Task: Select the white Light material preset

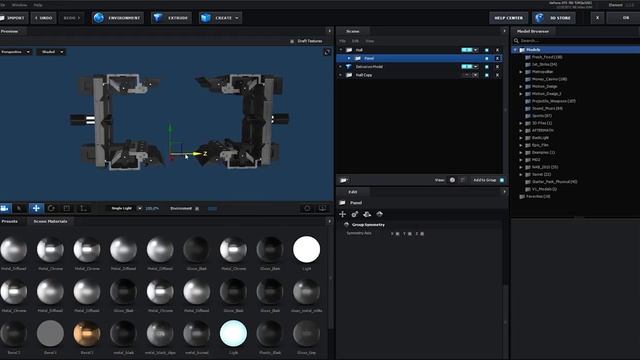Action: (307, 249)
